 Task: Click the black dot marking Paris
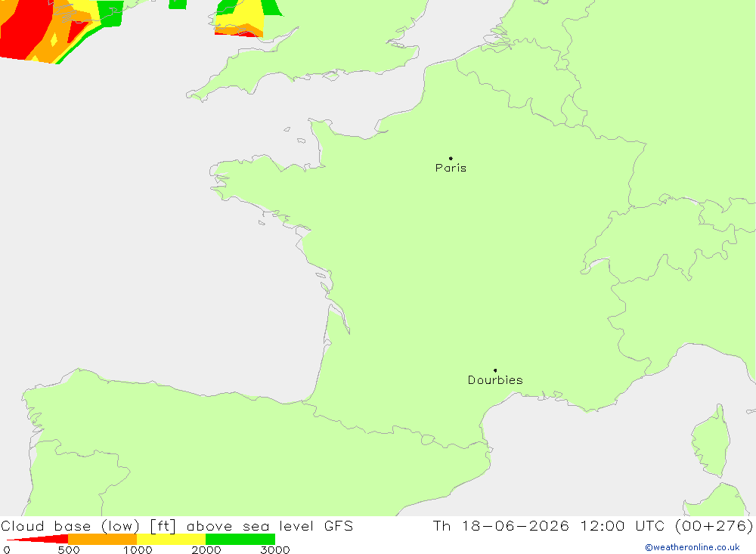click(x=451, y=158)
